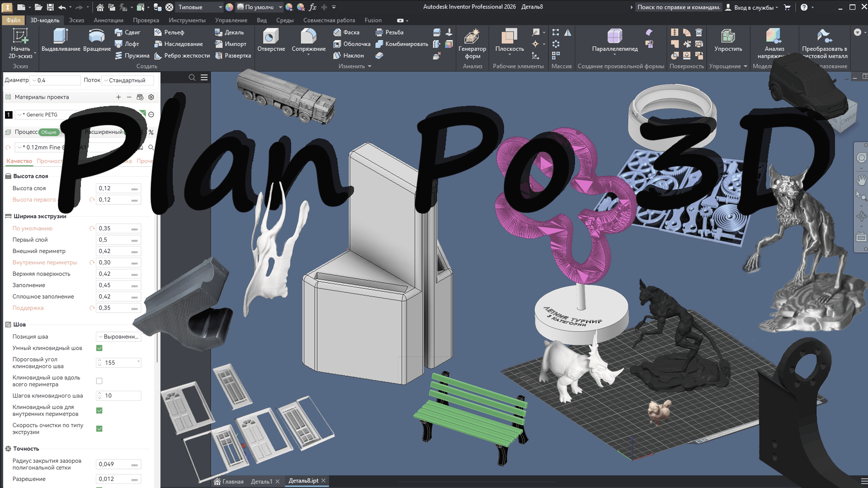Select the Ребро жесткости rib tool
The width and height of the screenshot is (868, 488).
(x=182, y=56)
